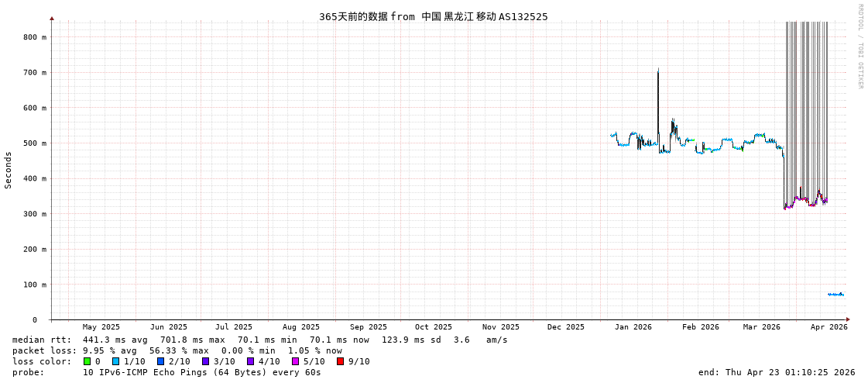The width and height of the screenshot is (868, 383).
Task: Click the 800 m y-axis label
Action: pyautogui.click(x=34, y=37)
